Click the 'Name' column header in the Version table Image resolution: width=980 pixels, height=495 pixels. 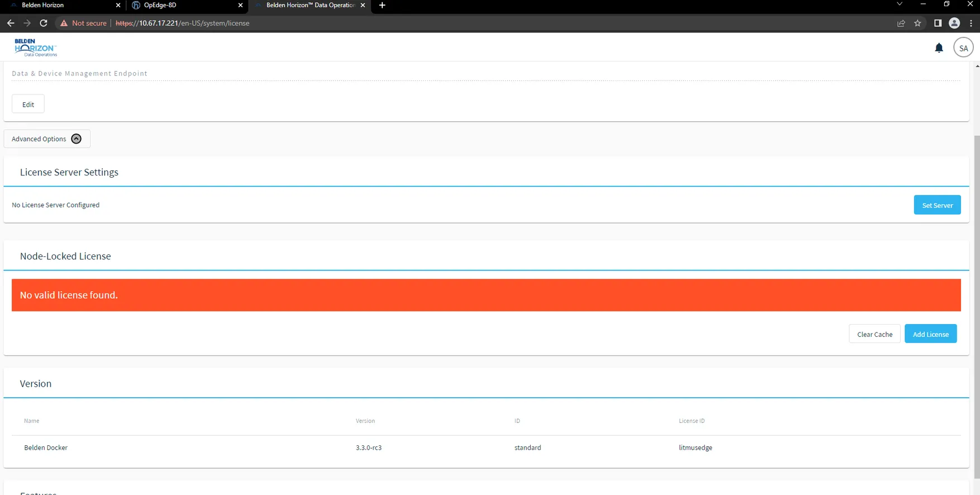31,421
